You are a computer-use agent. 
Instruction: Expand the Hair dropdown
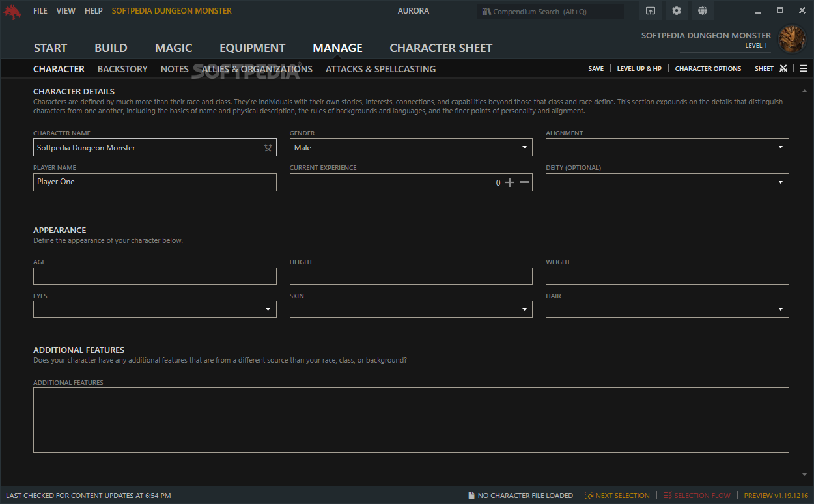[x=667, y=309]
